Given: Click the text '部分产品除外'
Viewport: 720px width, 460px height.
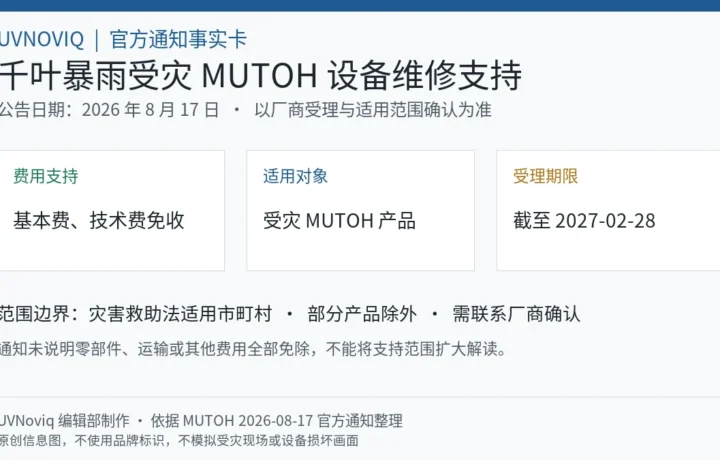Looking at the screenshot, I should pos(362,314).
